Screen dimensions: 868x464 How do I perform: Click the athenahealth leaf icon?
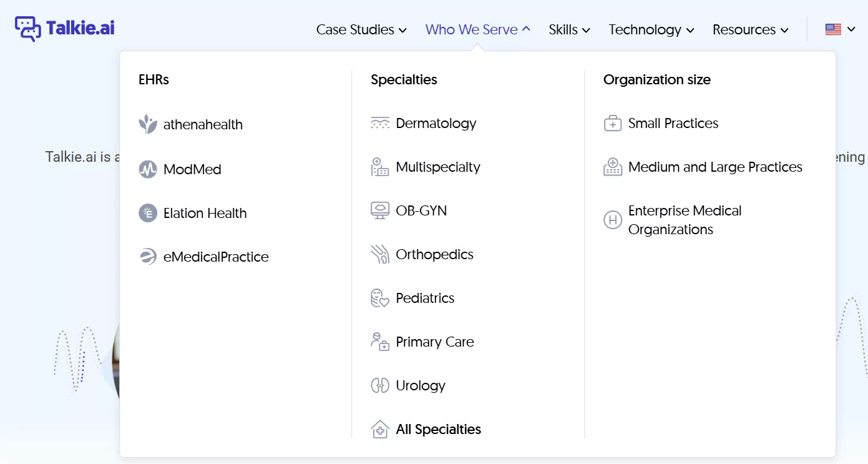(x=148, y=124)
